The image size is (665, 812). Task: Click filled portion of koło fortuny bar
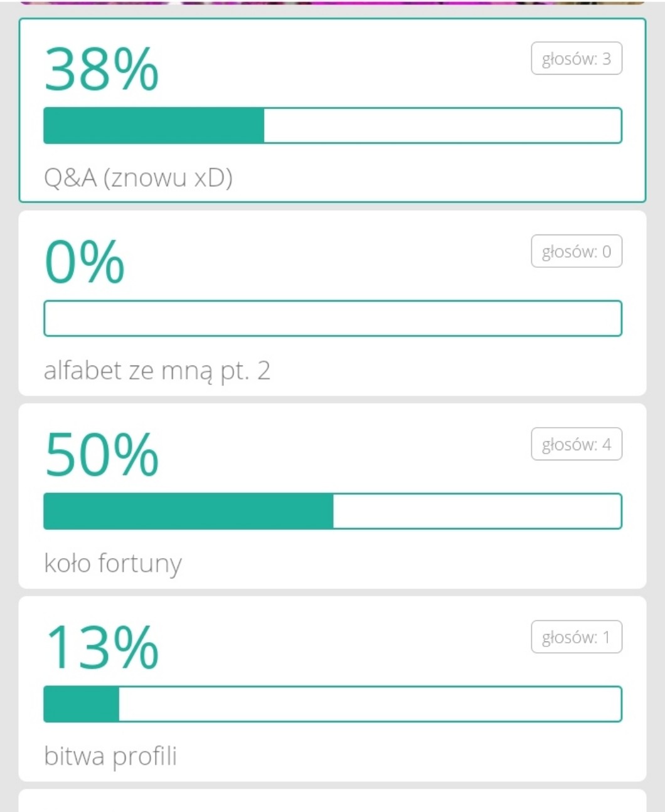[x=188, y=511]
